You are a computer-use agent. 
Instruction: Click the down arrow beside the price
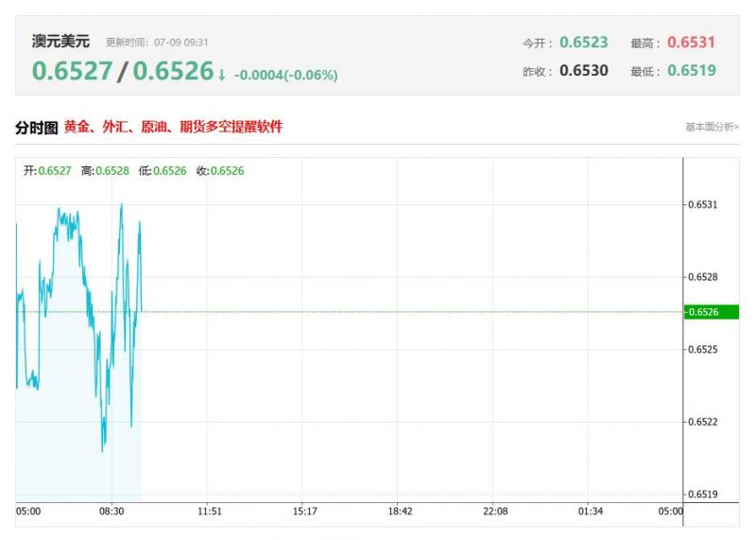[221, 75]
